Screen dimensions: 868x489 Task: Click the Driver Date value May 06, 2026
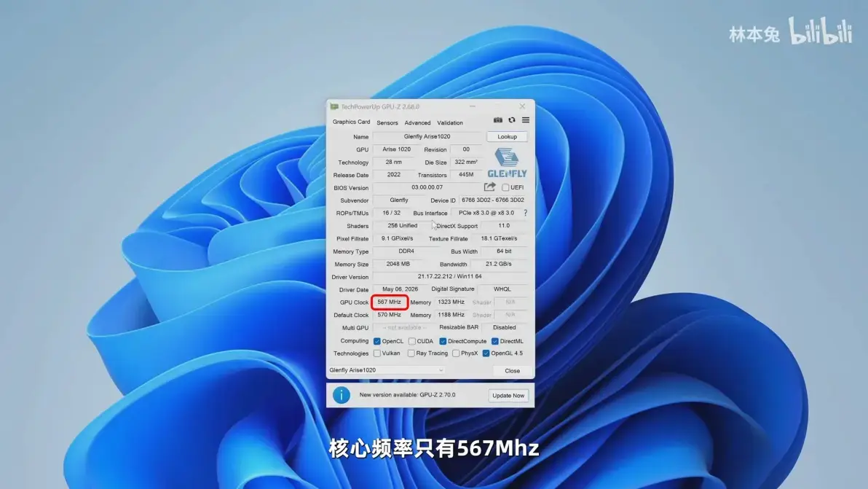pyautogui.click(x=400, y=289)
